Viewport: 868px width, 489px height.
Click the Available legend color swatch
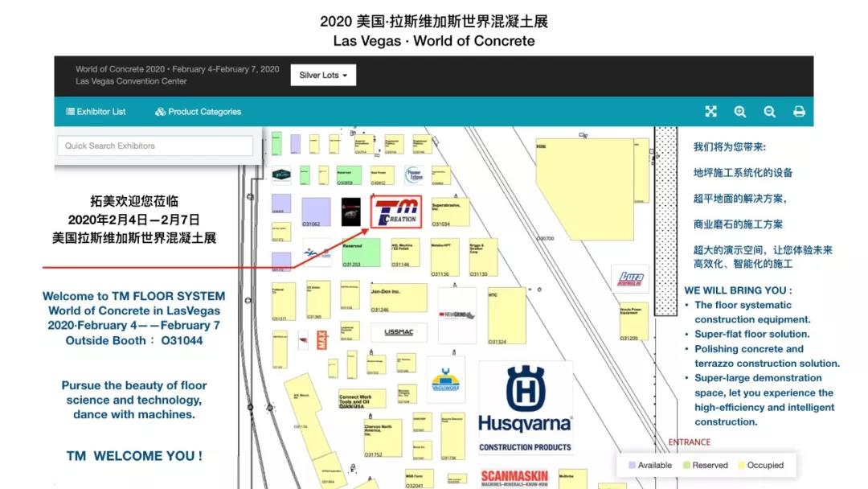tap(632, 465)
